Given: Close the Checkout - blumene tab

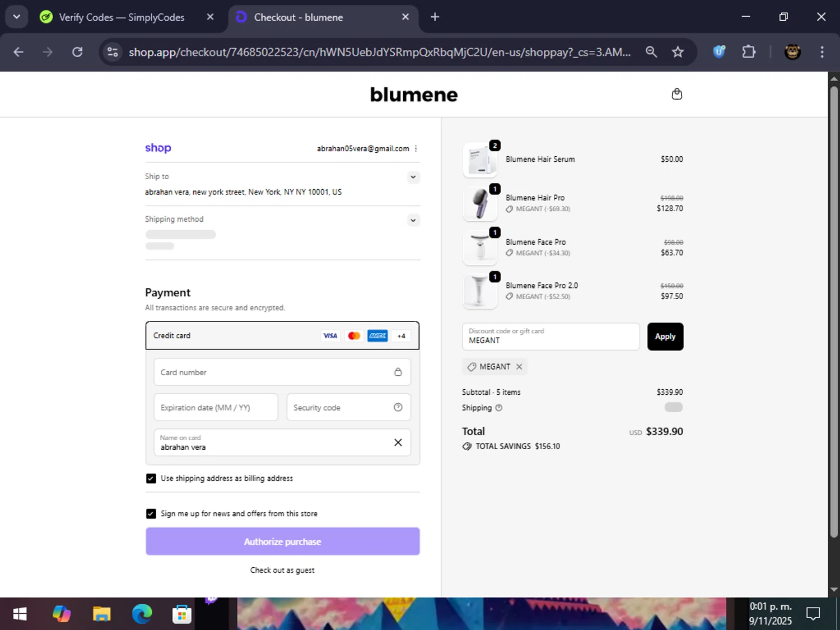Looking at the screenshot, I should pyautogui.click(x=405, y=17).
